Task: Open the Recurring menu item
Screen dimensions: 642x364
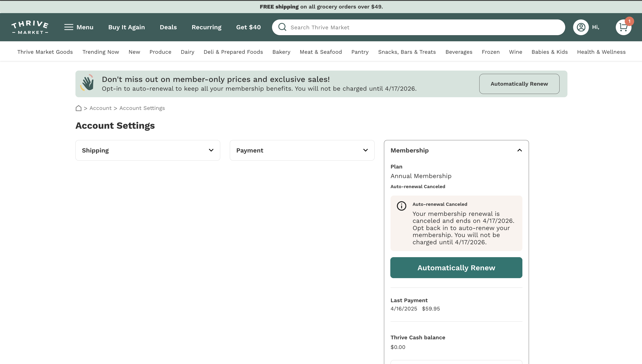Action: tap(206, 27)
